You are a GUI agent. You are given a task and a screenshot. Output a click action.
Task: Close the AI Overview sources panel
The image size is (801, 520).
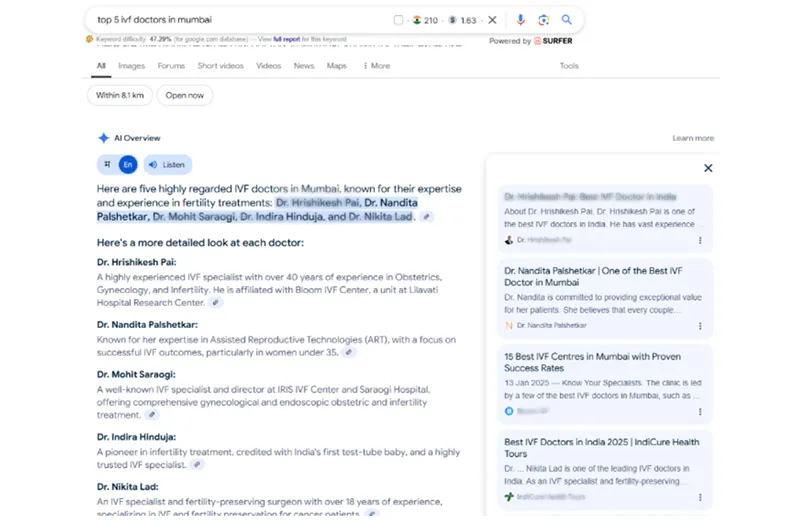click(x=708, y=168)
